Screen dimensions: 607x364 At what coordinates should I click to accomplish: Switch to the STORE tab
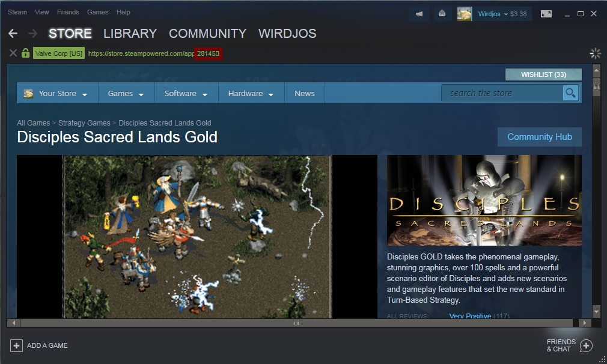point(70,34)
